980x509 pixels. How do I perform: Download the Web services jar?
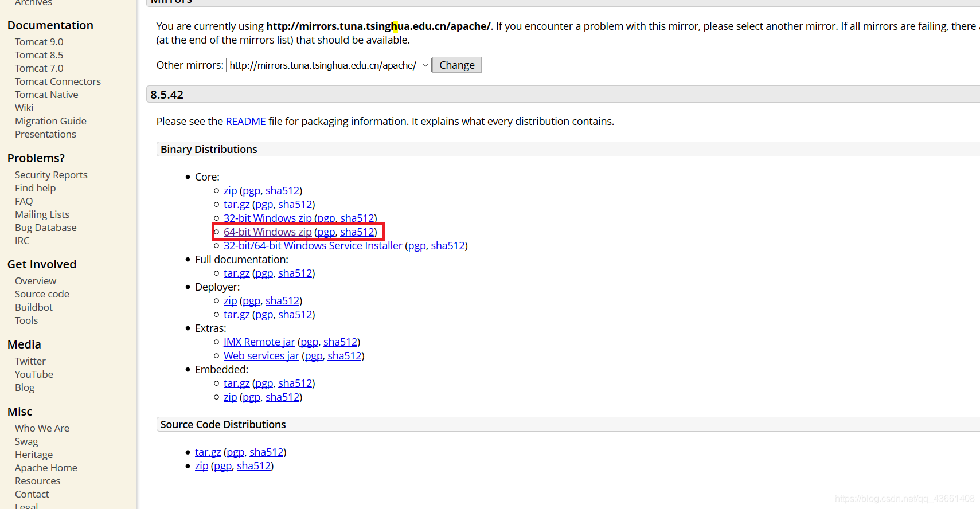point(261,356)
